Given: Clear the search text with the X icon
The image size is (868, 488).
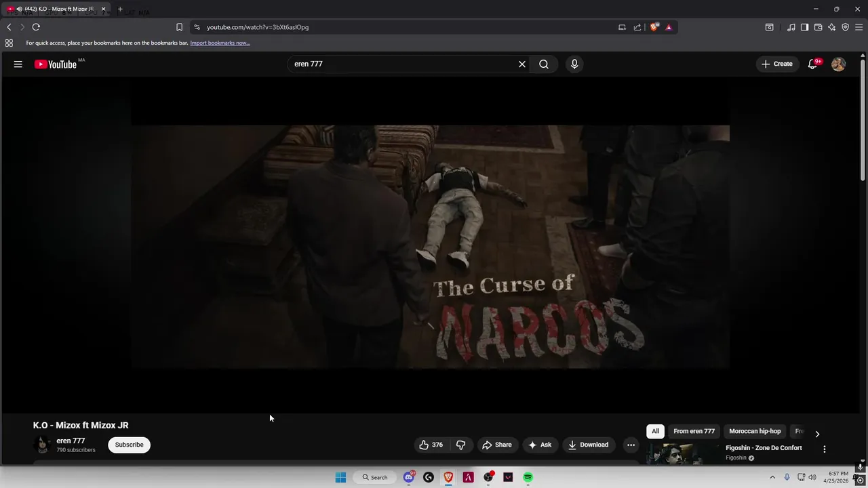Looking at the screenshot, I should (x=522, y=64).
